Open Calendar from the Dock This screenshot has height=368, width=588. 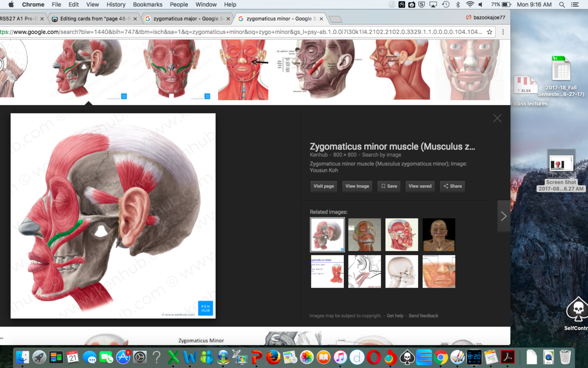coord(73,357)
